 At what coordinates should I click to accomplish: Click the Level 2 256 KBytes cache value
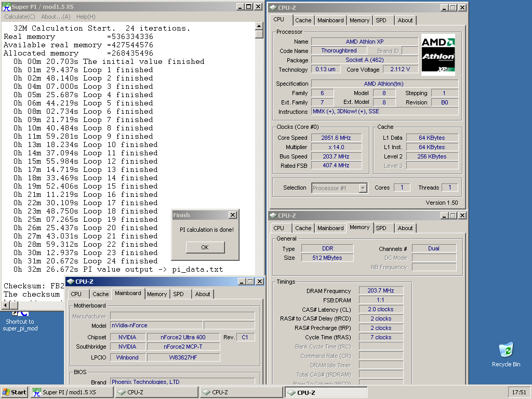(x=432, y=156)
